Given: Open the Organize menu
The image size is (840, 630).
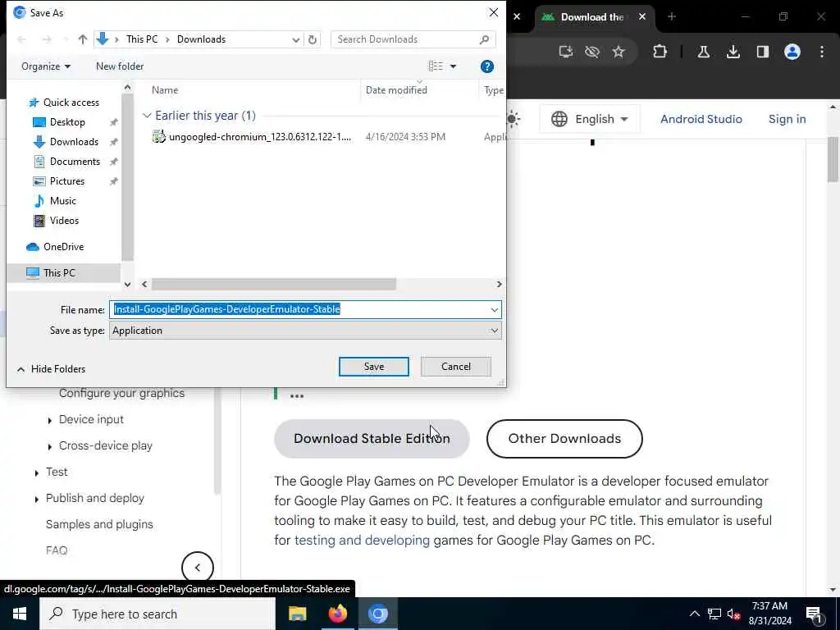Looking at the screenshot, I should click(46, 66).
